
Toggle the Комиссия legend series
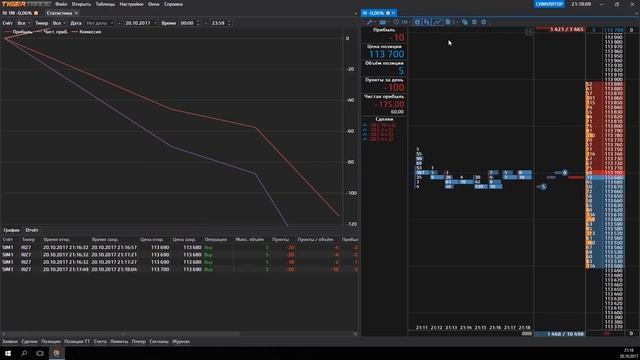pyautogui.click(x=87, y=32)
